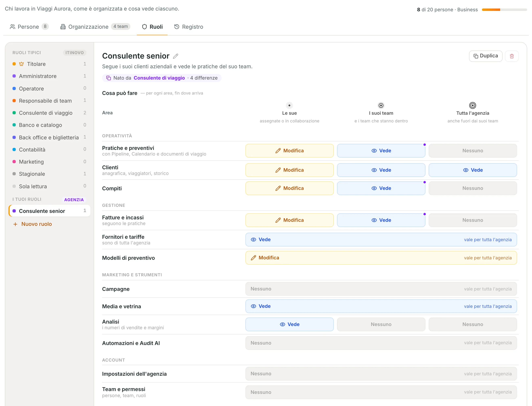This screenshot has width=532, height=406.
Task: Open Campagne Nessuno permission selector
Action: coord(381,289)
